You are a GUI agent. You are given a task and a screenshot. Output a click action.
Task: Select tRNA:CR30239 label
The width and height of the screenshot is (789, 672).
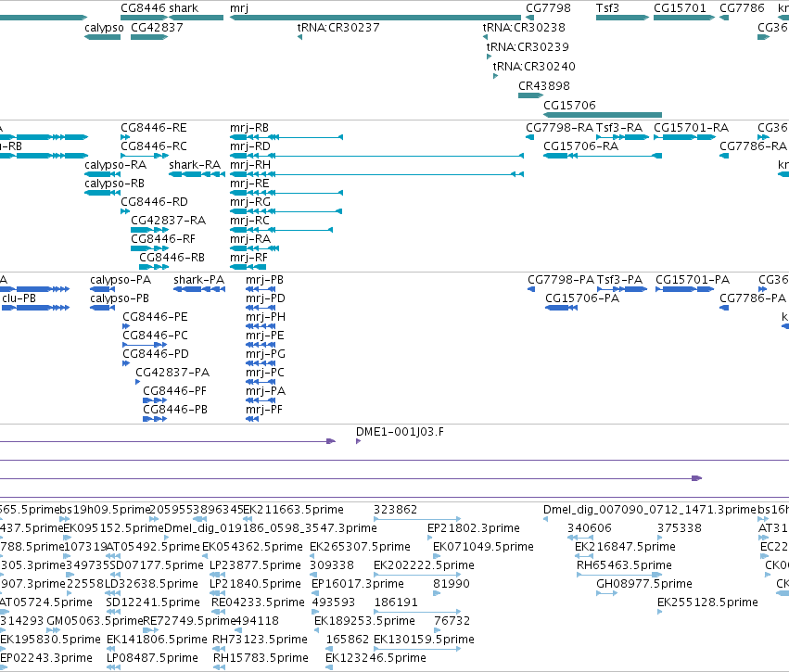point(528,46)
